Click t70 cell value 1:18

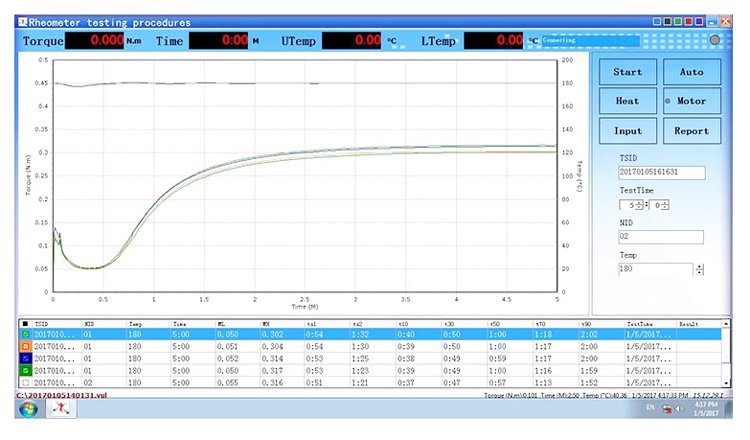(x=543, y=334)
